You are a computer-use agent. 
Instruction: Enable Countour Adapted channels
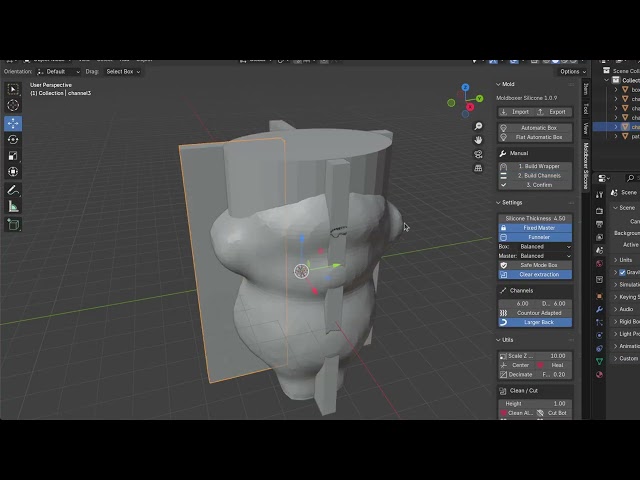point(535,313)
